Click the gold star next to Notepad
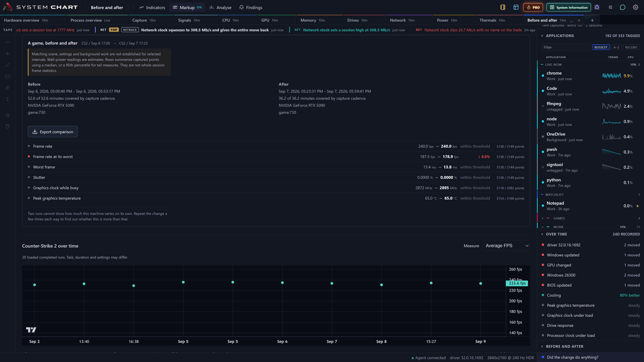The image size is (644, 362). coord(638,206)
